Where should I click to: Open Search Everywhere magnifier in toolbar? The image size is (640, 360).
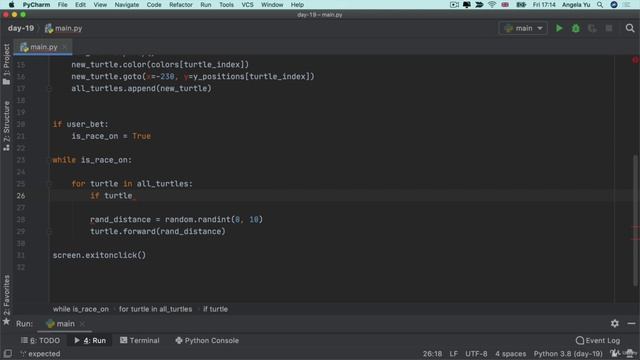(x=630, y=28)
